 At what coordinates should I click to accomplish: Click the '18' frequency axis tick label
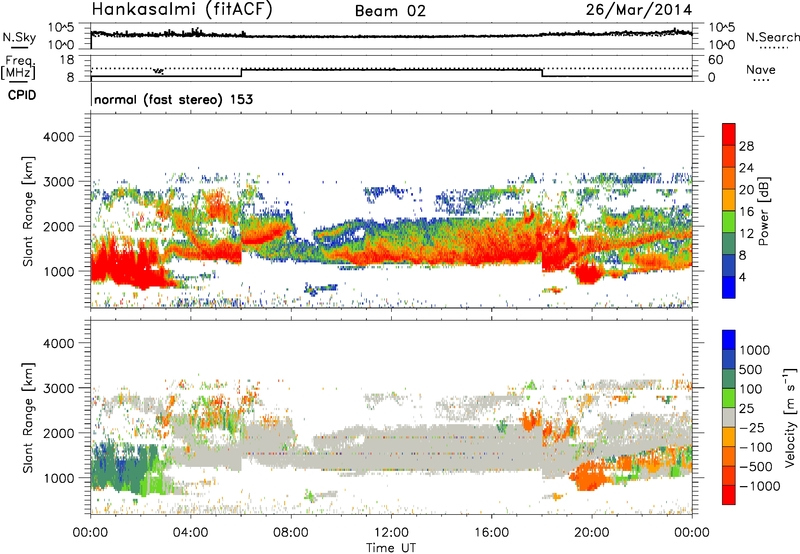(x=66, y=60)
